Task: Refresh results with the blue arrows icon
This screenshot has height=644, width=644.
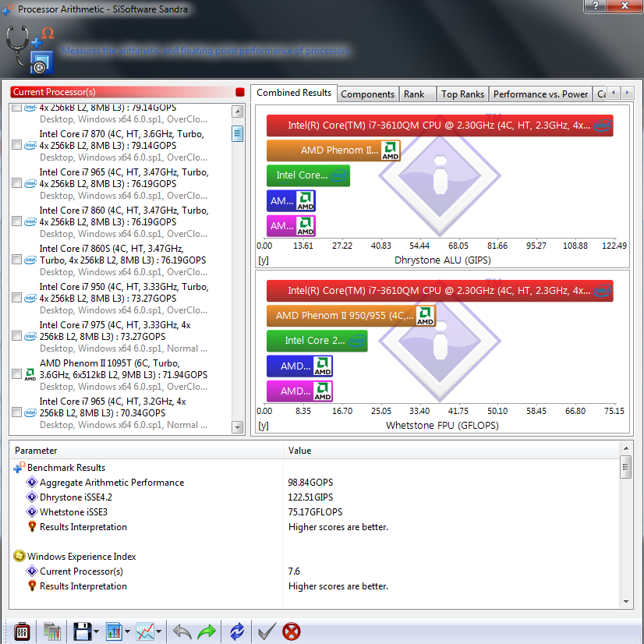Action: 237,632
